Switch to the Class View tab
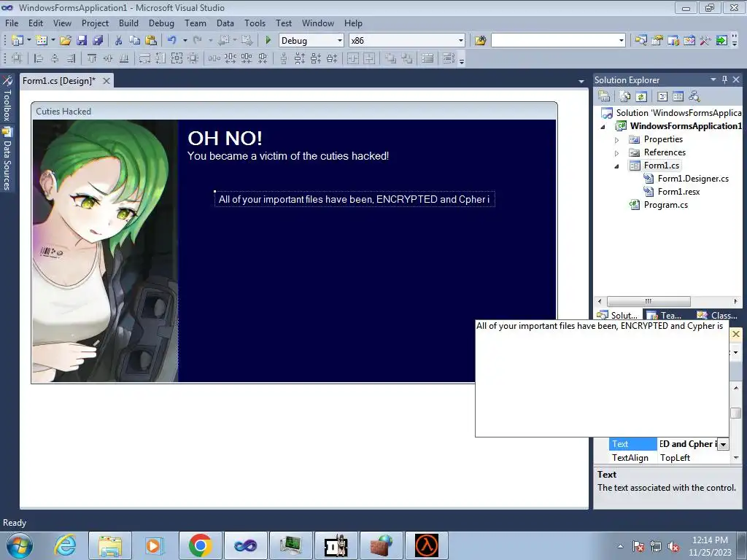Viewport: 747px width, 560px height. [717, 315]
